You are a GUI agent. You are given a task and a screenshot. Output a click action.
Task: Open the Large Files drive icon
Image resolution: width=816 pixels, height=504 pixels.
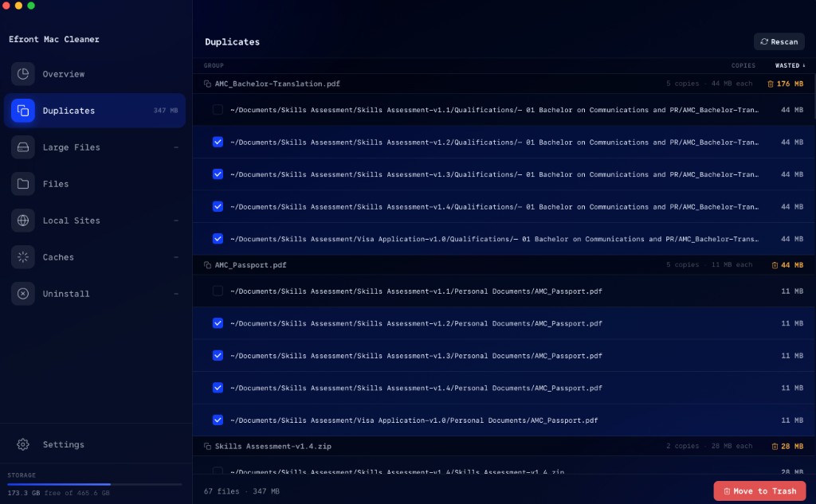click(x=23, y=147)
